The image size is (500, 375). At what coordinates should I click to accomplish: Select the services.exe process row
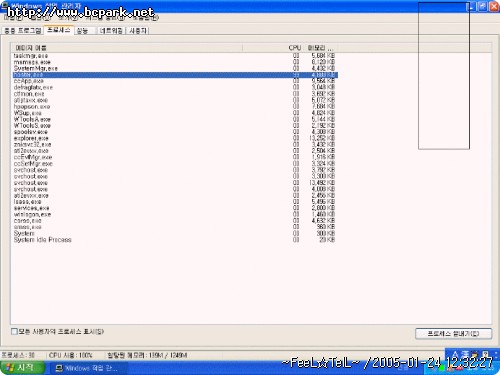click(175, 208)
